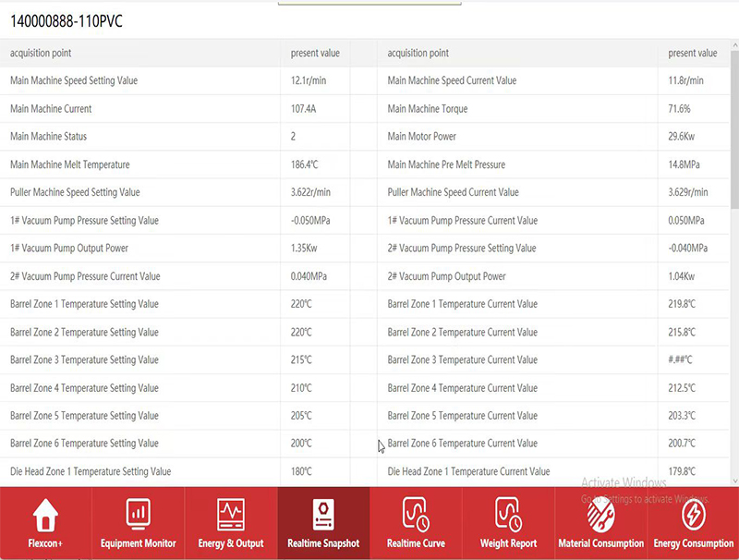
Task: Open the Equipment Monitor icon
Action: [x=138, y=514]
